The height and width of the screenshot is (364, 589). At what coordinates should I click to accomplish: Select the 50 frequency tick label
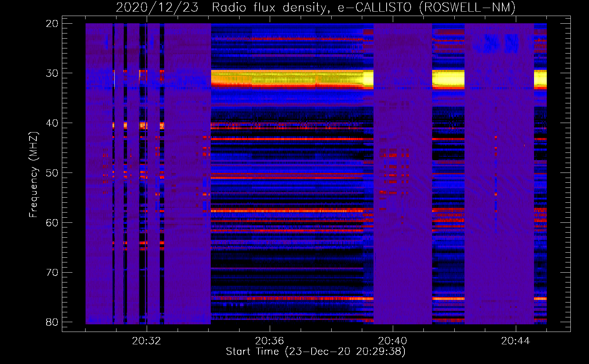tap(52, 173)
